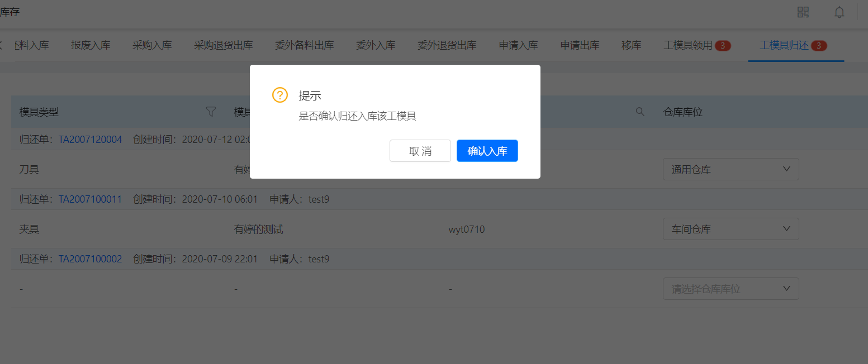Open the 通用仓库 dropdown
868x364 pixels.
[731, 169]
